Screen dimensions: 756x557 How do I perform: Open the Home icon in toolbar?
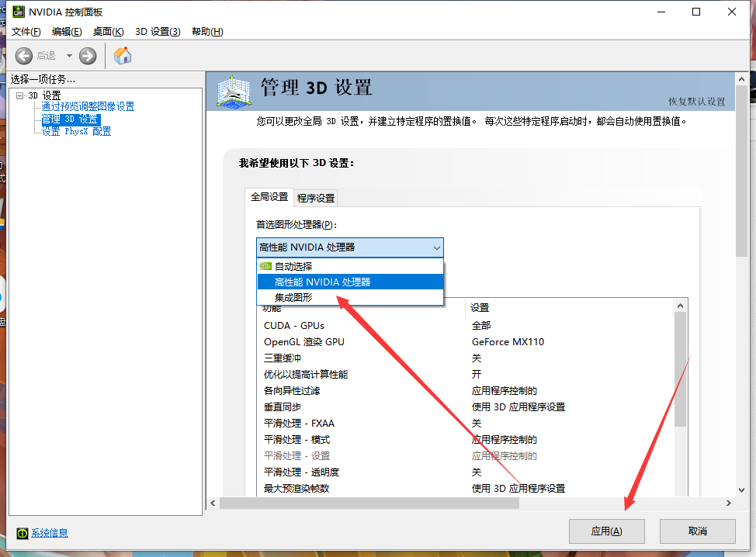pos(123,55)
